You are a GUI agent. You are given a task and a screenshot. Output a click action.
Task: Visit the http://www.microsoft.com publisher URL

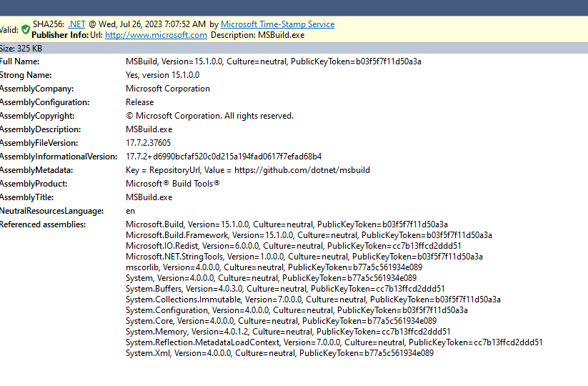click(156, 35)
